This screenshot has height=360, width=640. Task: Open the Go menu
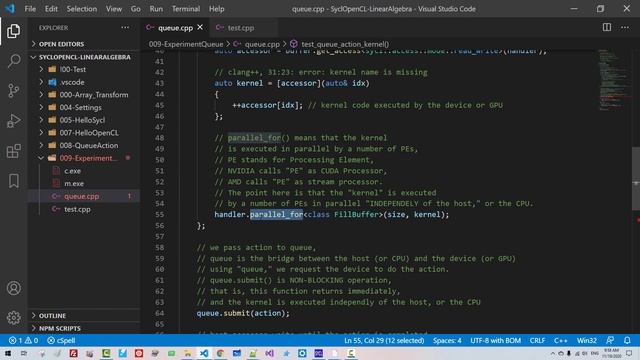click(x=136, y=9)
